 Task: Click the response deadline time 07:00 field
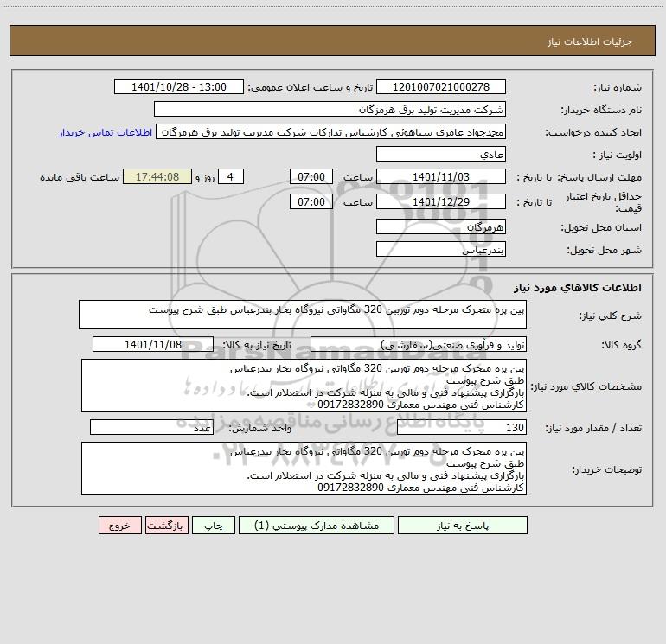click(311, 176)
